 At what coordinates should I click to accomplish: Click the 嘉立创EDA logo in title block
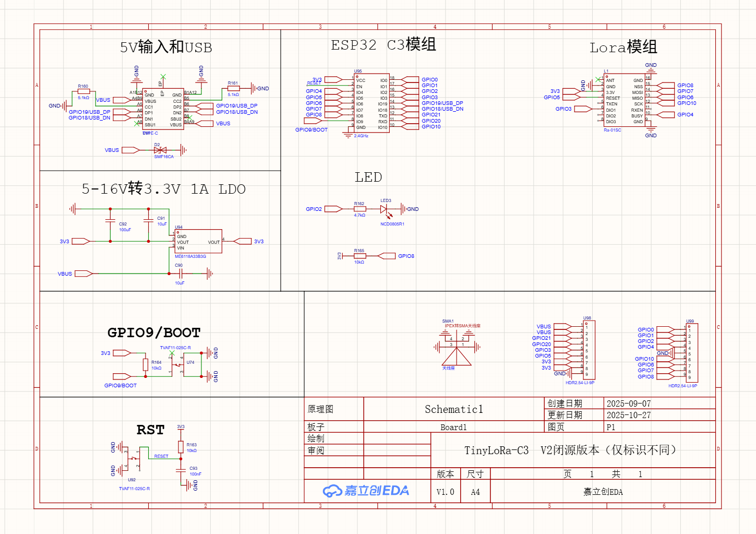coord(366,491)
